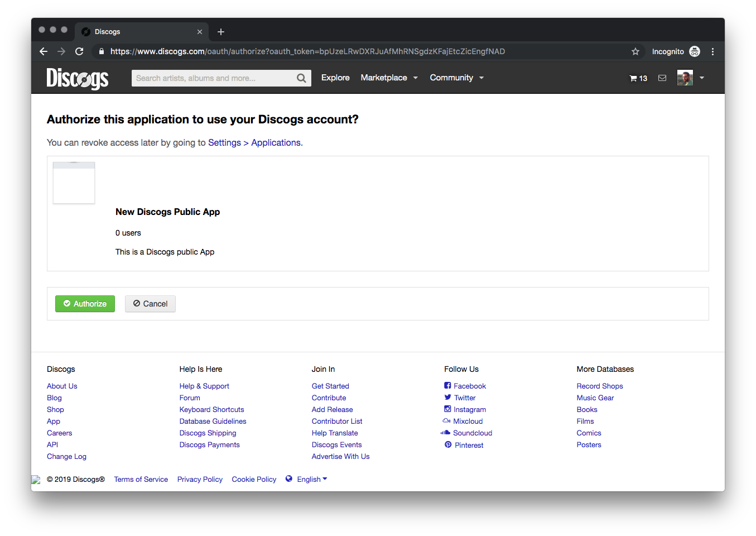The image size is (756, 536).
Task: Click the Incognito profile icon
Action: point(695,51)
